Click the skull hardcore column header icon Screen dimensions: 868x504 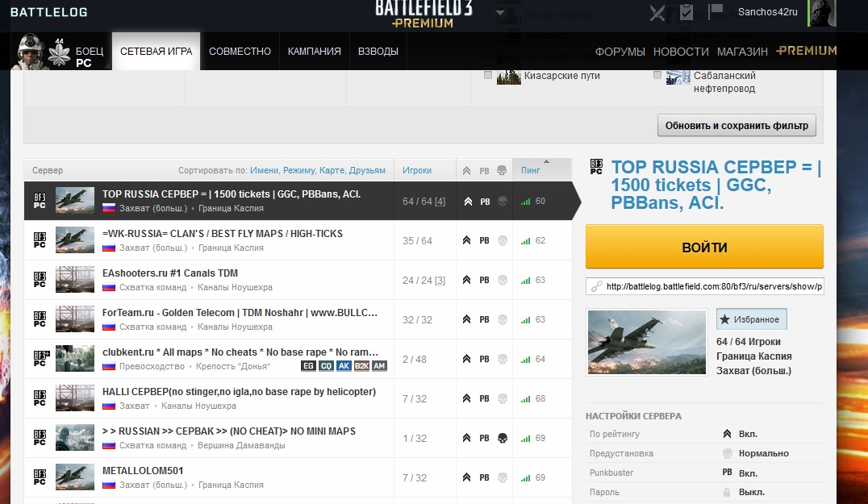501,171
